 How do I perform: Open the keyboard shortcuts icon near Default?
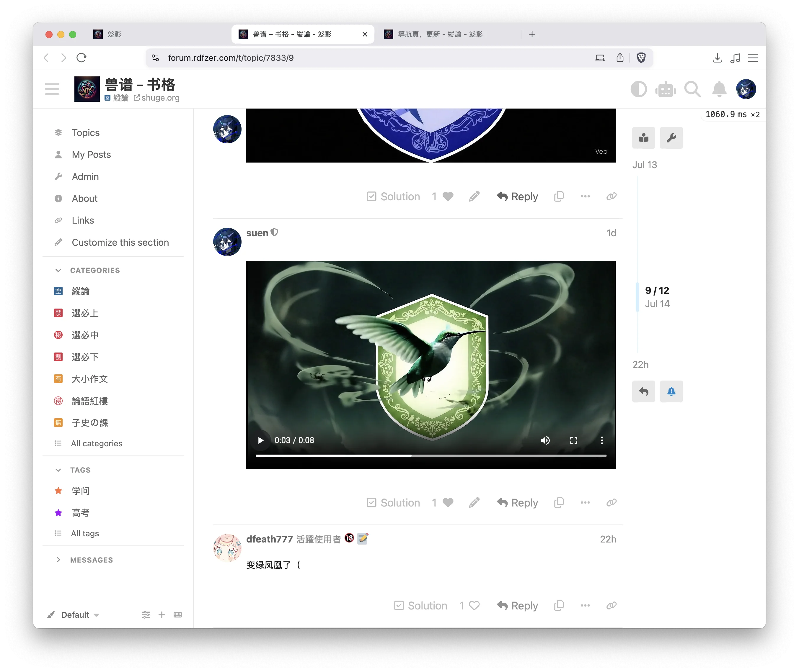[177, 614]
